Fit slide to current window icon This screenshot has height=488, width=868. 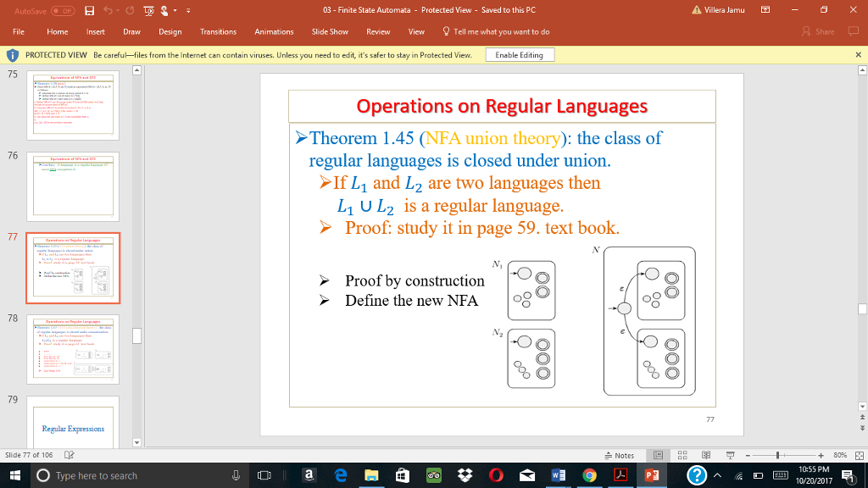click(860, 455)
